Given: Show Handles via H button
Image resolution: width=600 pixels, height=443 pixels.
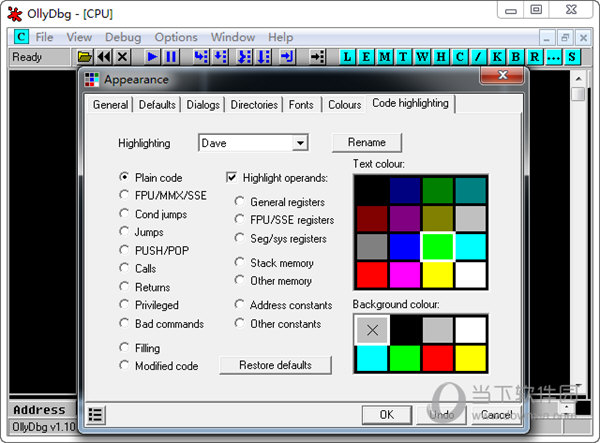Looking at the screenshot, I should (441, 57).
